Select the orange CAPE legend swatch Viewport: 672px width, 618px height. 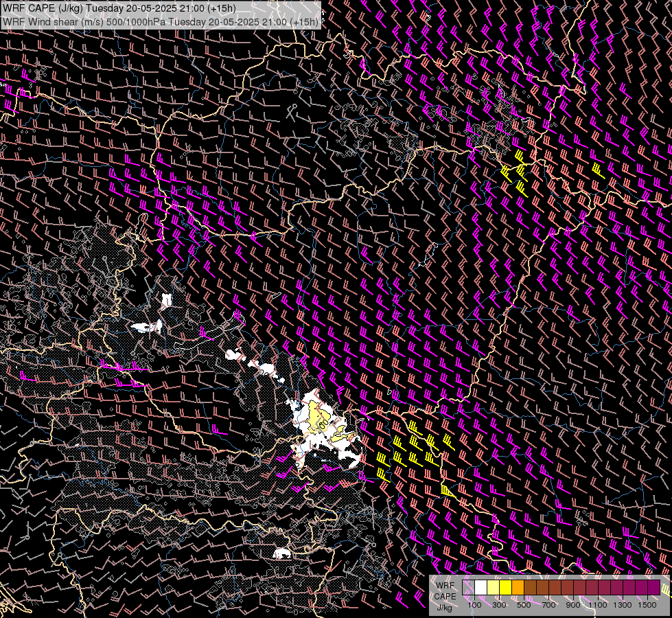pos(518,587)
